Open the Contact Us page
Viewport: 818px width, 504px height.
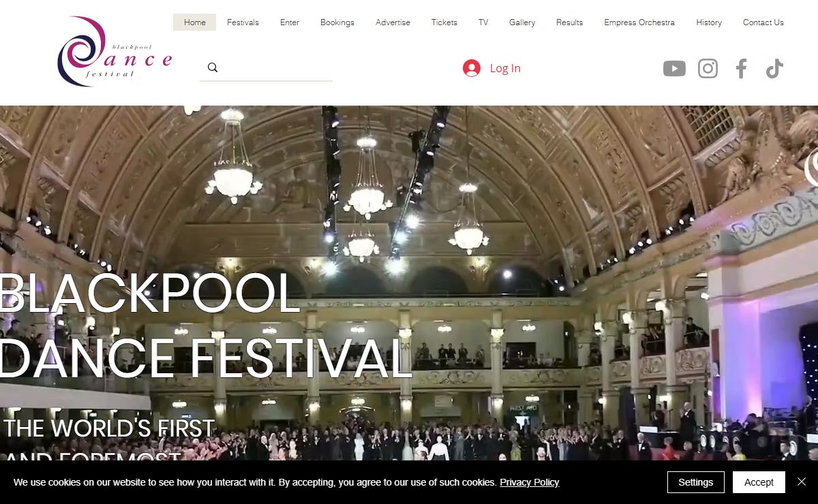pyautogui.click(x=763, y=22)
